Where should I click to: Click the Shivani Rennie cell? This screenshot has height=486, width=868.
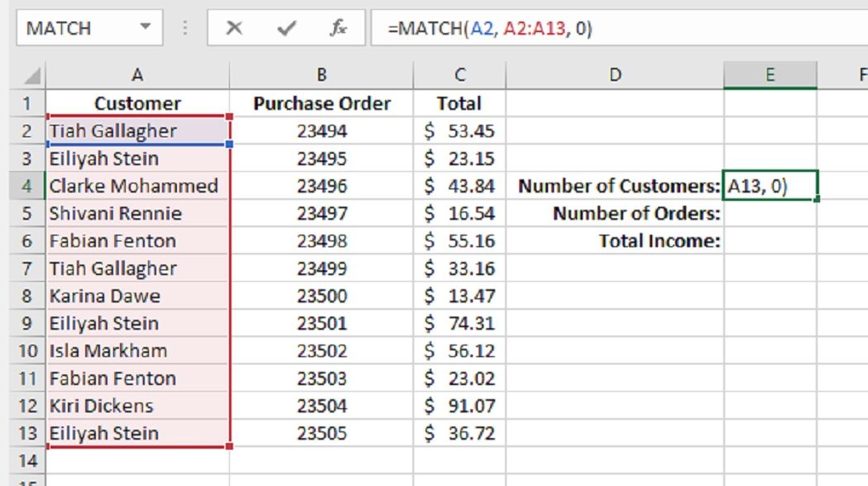point(137,214)
